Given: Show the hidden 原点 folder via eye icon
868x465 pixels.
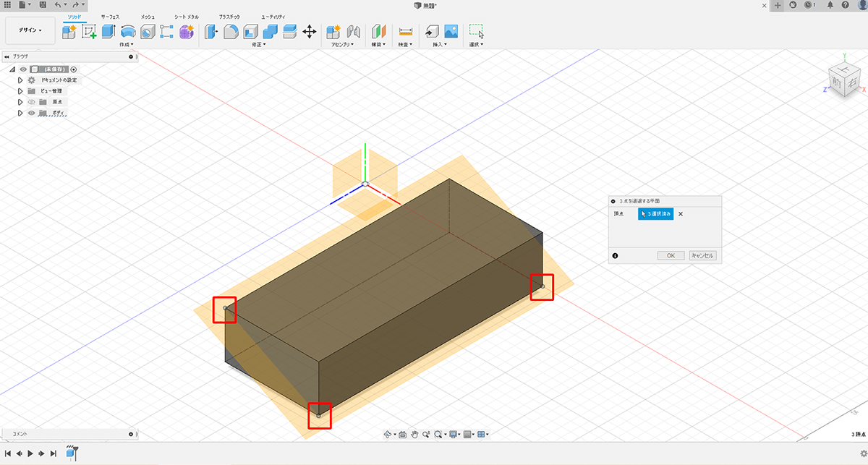Looking at the screenshot, I should [x=31, y=102].
